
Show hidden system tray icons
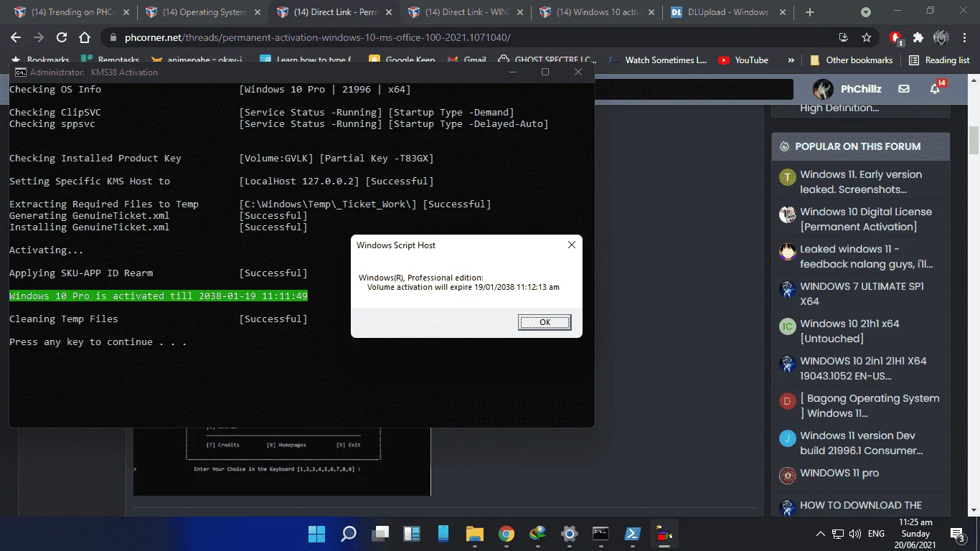[821, 534]
